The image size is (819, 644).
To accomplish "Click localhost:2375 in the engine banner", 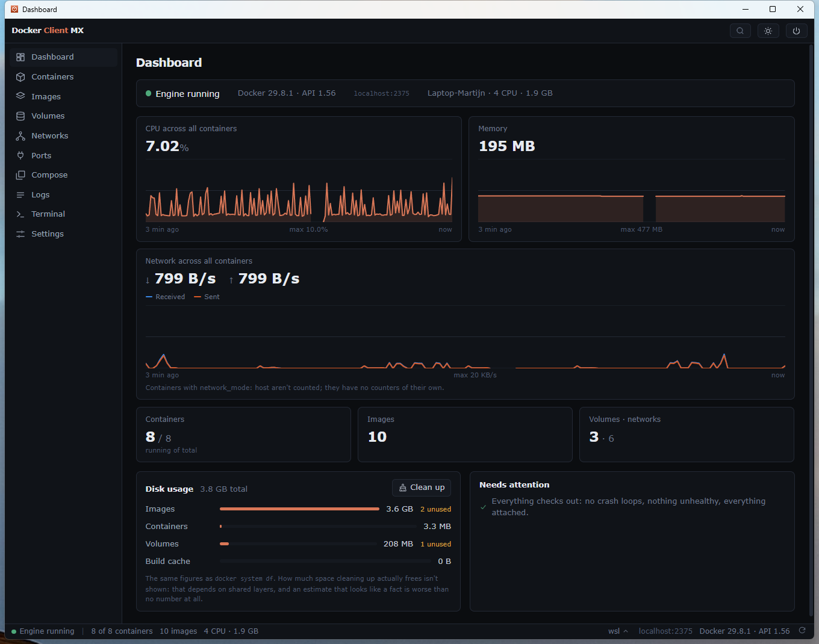I will point(381,93).
